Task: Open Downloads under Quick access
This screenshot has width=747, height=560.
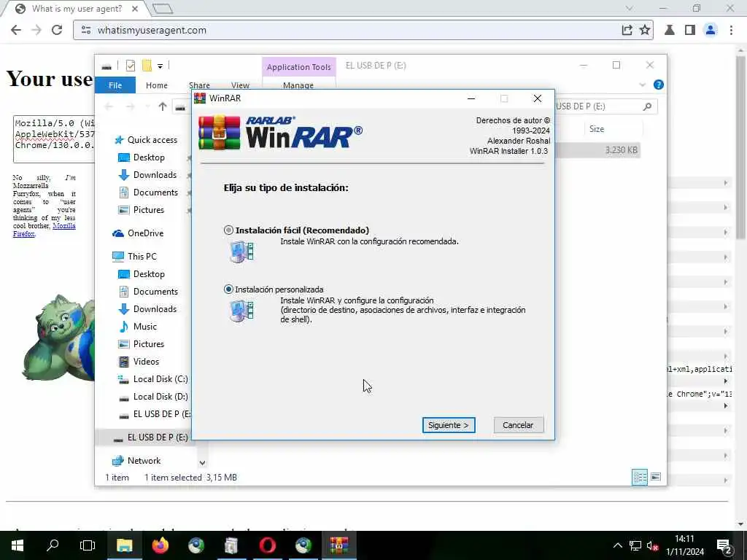Action: pos(155,175)
